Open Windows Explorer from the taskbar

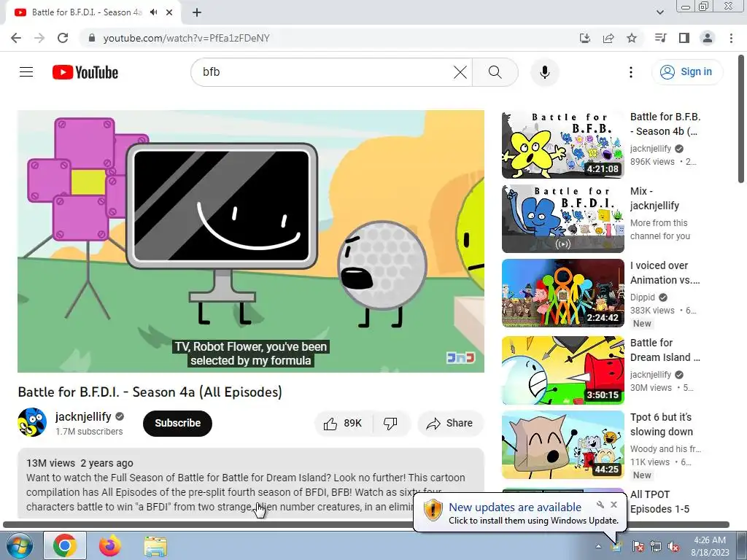155,545
